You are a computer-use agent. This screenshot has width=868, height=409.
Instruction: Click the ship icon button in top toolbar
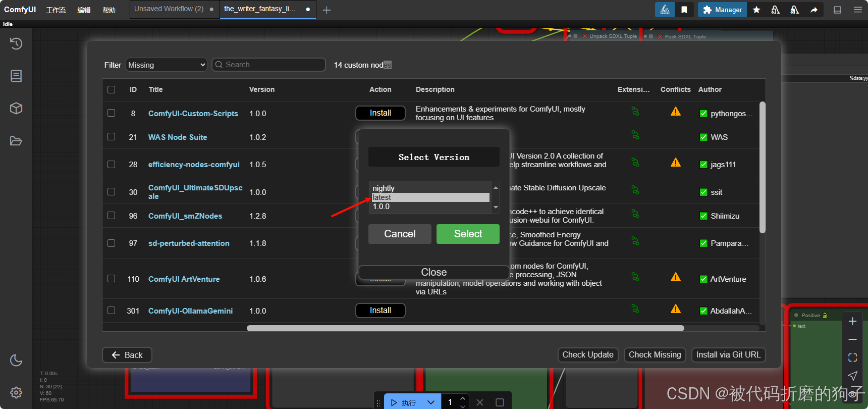pyautogui.click(x=665, y=10)
